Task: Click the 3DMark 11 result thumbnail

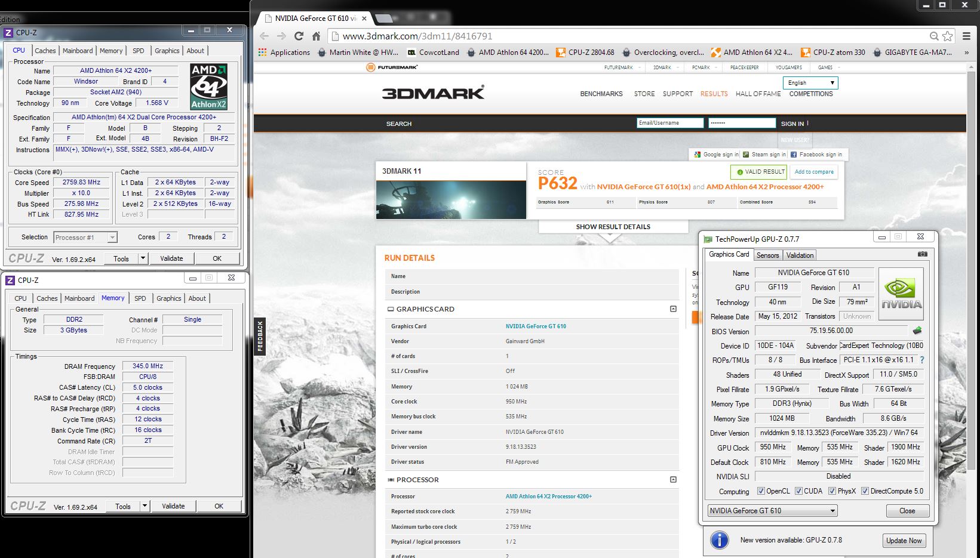Action: tap(451, 199)
